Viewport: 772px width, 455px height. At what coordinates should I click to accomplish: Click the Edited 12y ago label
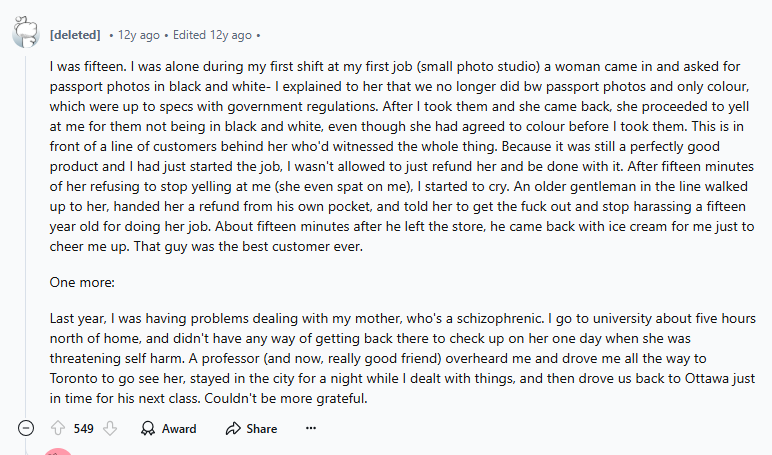(x=212, y=35)
